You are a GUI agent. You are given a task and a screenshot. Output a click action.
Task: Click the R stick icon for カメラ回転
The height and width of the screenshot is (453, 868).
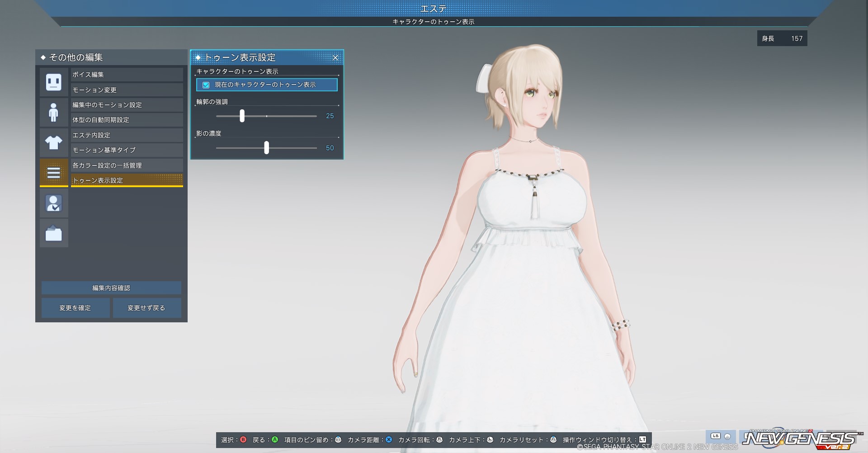click(x=439, y=439)
